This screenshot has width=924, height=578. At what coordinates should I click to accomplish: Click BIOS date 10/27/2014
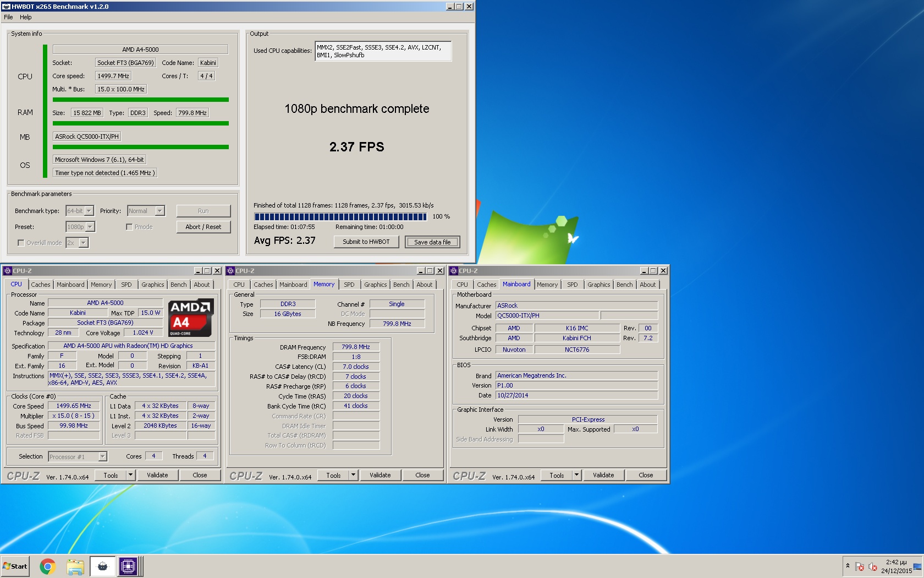[x=577, y=395]
